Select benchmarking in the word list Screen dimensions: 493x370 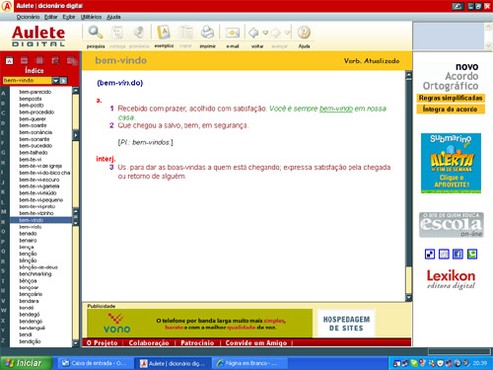coord(35,274)
